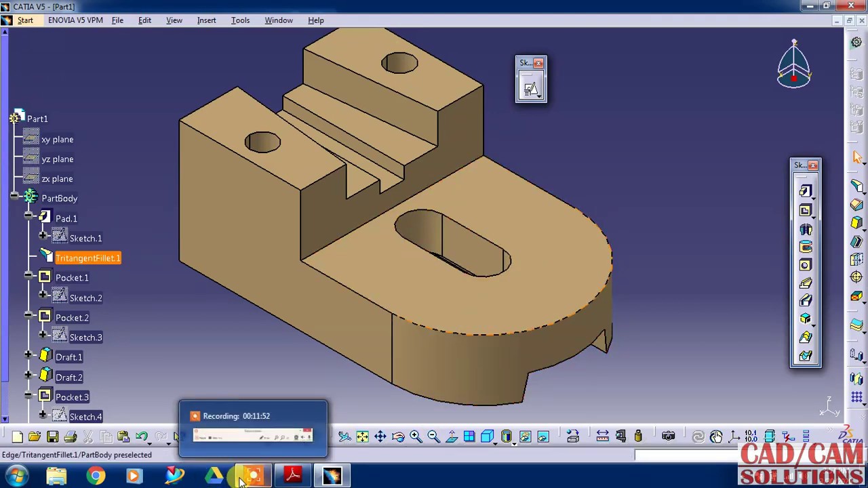Activate the Select arrow tool

pos(856,157)
